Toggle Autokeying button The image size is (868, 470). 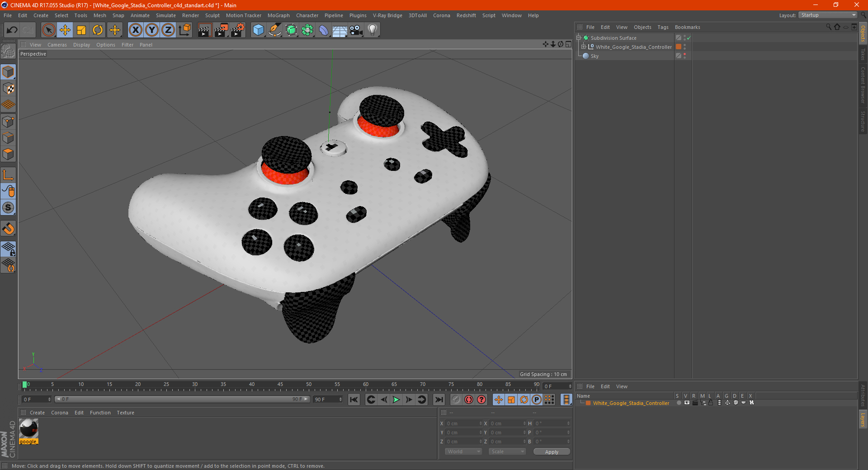click(x=469, y=399)
